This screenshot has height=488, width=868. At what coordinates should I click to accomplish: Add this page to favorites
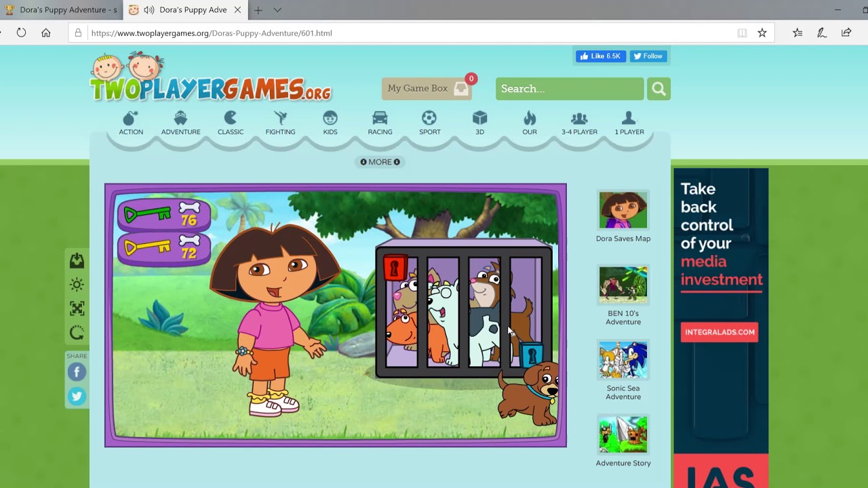coord(762,33)
